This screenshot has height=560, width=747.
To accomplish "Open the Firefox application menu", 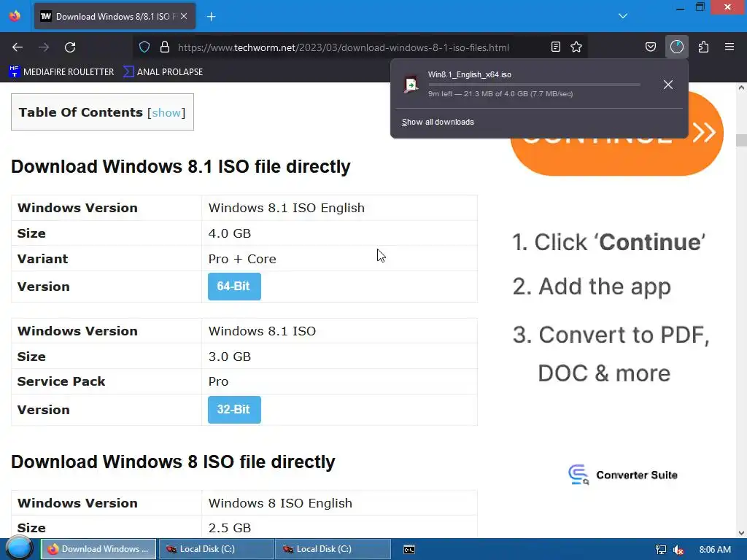I will (x=729, y=47).
